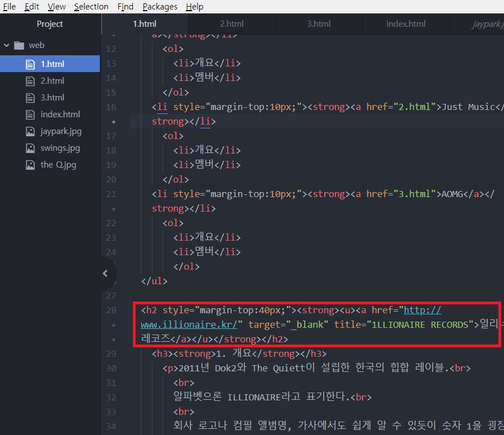
Task: Click the web folder icon
Action: click(19, 45)
